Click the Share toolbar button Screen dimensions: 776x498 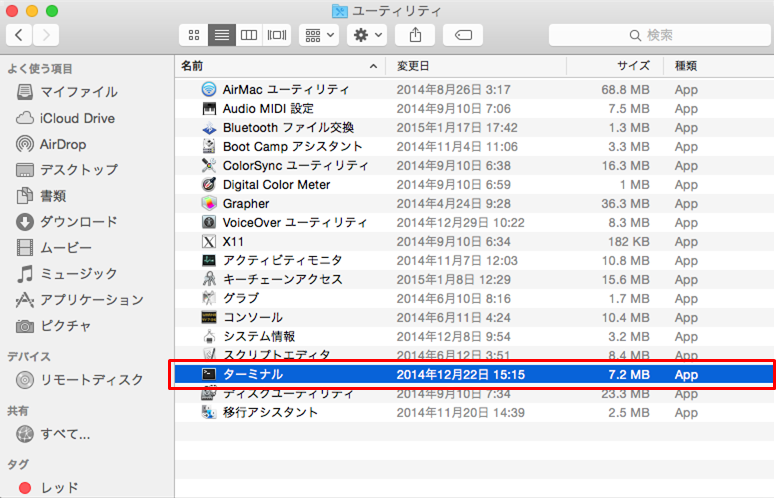[415, 35]
